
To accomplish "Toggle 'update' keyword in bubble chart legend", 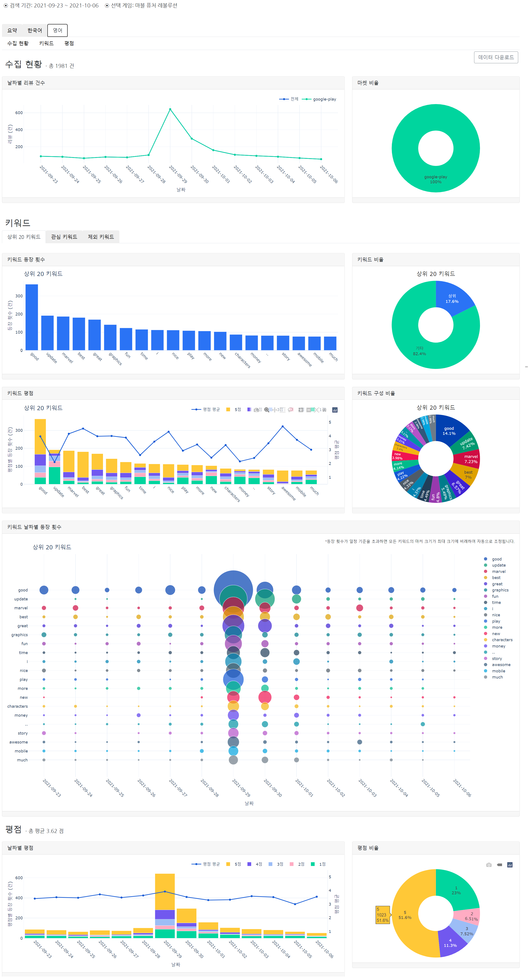I will tap(498, 565).
